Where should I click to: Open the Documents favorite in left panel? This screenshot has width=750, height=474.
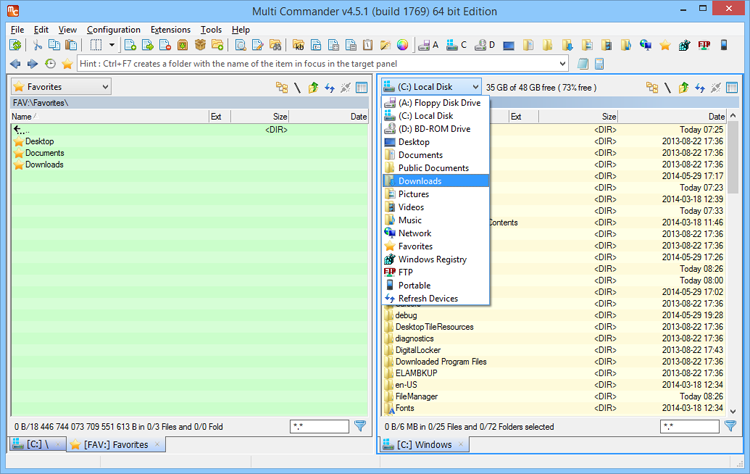click(45, 153)
